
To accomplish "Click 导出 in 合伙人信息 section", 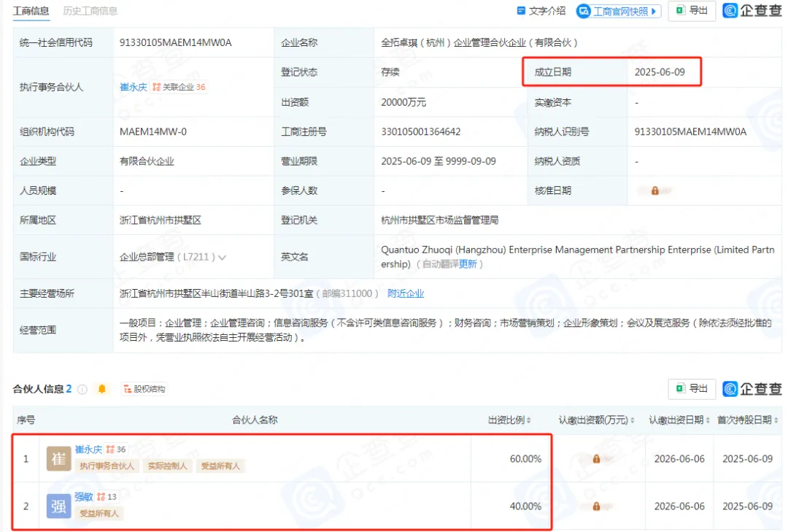I will (x=692, y=389).
